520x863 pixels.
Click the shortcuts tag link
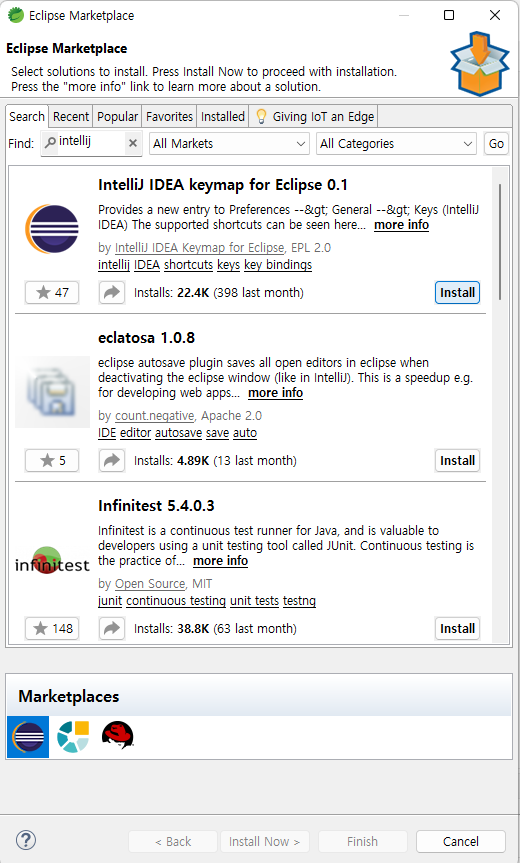tap(188, 265)
